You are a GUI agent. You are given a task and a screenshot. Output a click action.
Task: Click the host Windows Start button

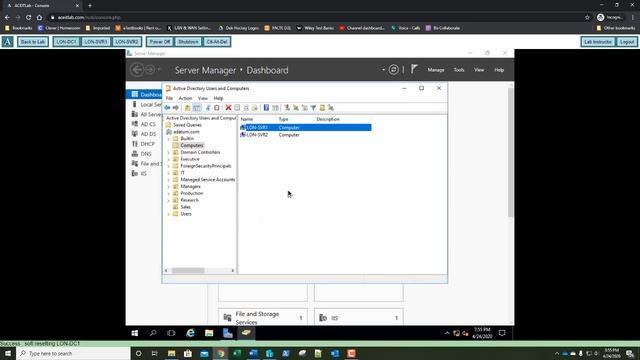(x=8, y=353)
